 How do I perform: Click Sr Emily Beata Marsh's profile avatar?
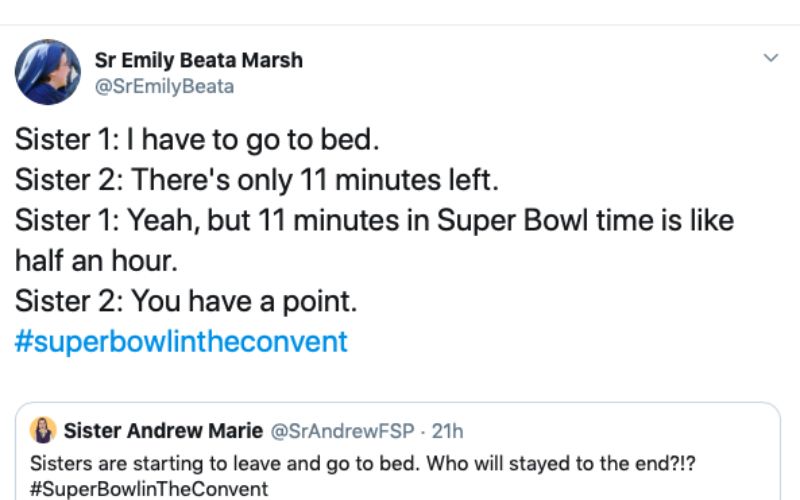[47, 72]
